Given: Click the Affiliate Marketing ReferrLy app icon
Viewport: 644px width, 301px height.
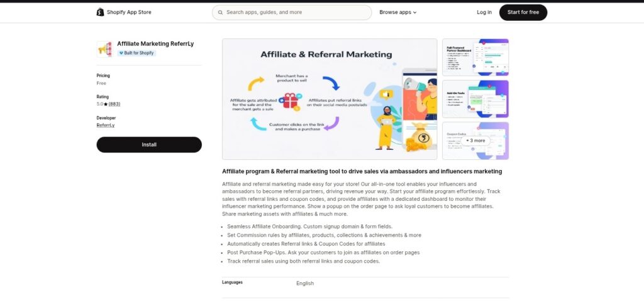Looking at the screenshot, I should coord(104,49).
